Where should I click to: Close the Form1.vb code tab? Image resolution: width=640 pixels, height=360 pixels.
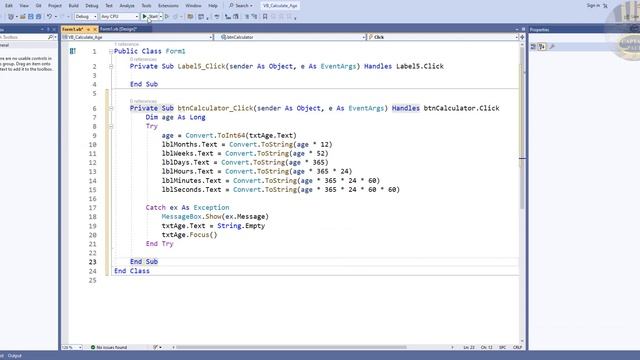coord(95,29)
